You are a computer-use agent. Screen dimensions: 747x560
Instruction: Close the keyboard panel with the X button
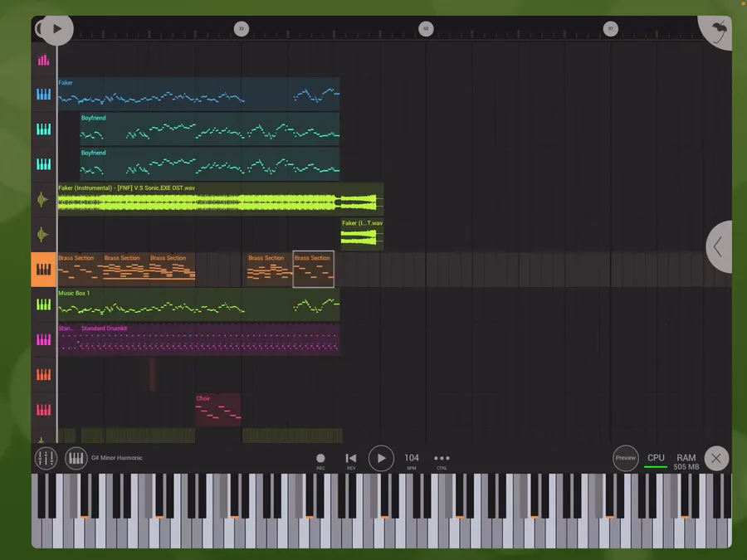pyautogui.click(x=716, y=459)
